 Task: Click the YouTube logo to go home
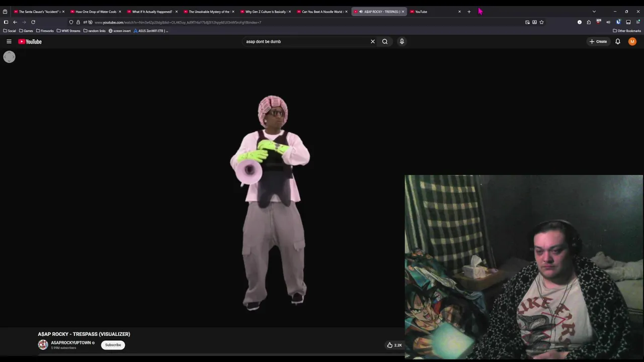point(30,42)
